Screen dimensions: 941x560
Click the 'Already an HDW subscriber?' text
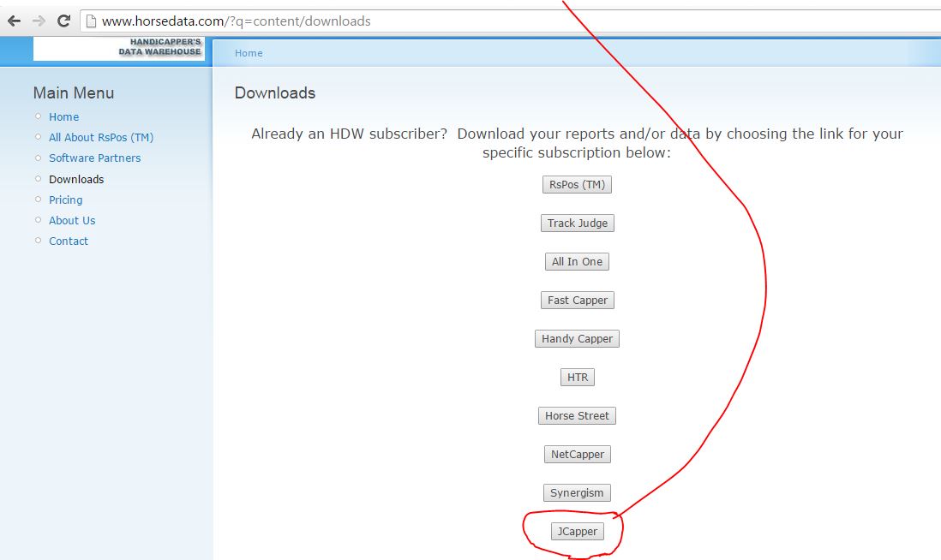coord(350,134)
